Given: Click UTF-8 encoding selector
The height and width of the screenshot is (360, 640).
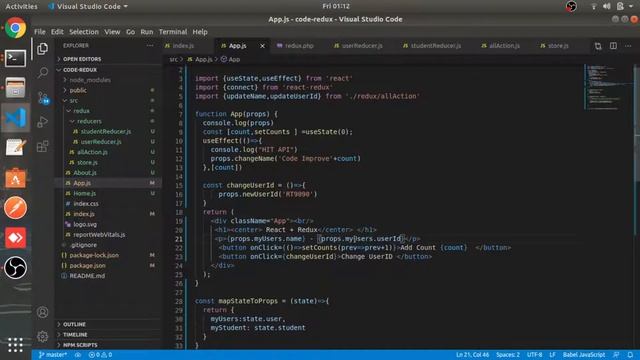Looking at the screenshot, I should [x=534, y=355].
